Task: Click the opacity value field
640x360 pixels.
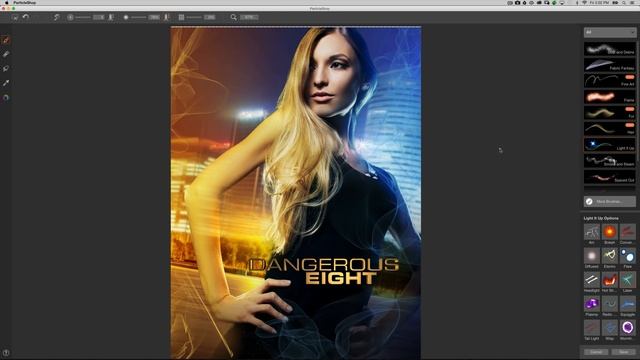Action: coord(154,17)
